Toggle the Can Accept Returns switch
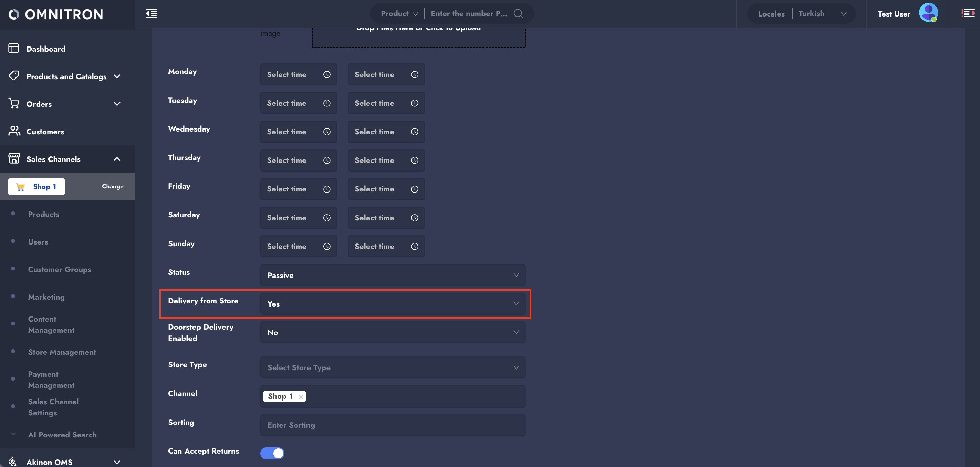The width and height of the screenshot is (980, 467). click(272, 453)
